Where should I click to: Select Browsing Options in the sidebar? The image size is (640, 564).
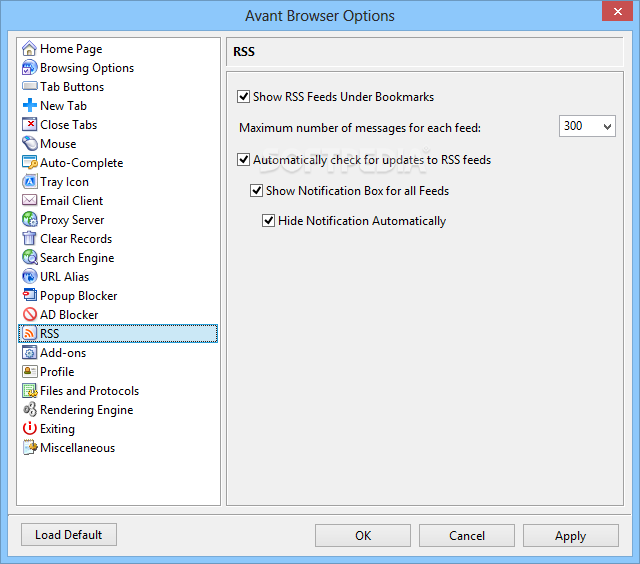pyautogui.click(x=87, y=68)
